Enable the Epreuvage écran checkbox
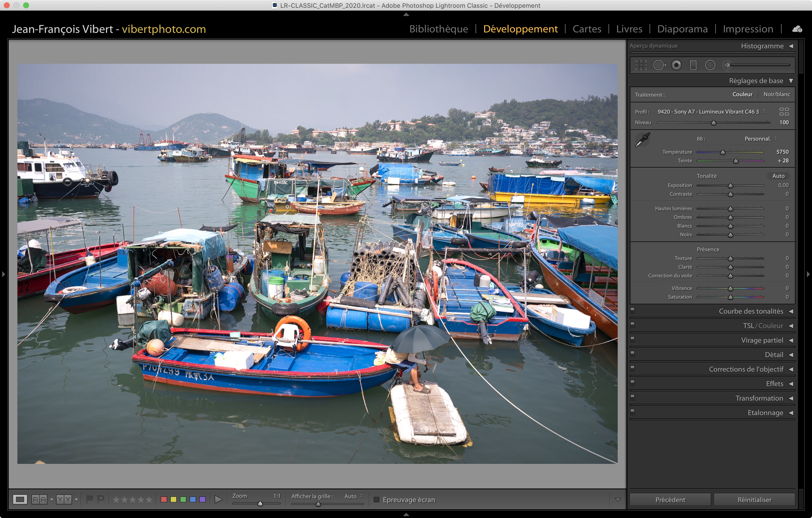The image size is (812, 518). coord(377,499)
